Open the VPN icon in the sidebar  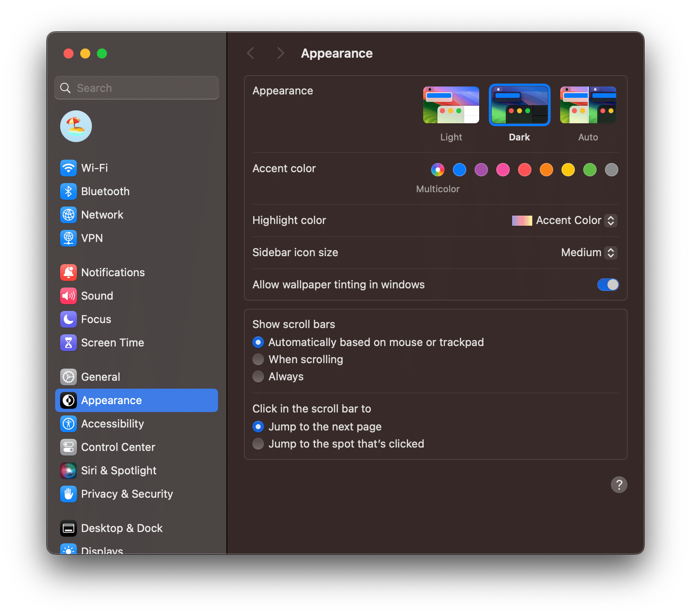[x=69, y=238]
